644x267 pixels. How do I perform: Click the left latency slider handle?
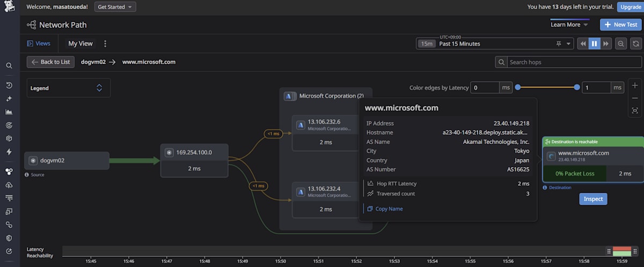517,87
